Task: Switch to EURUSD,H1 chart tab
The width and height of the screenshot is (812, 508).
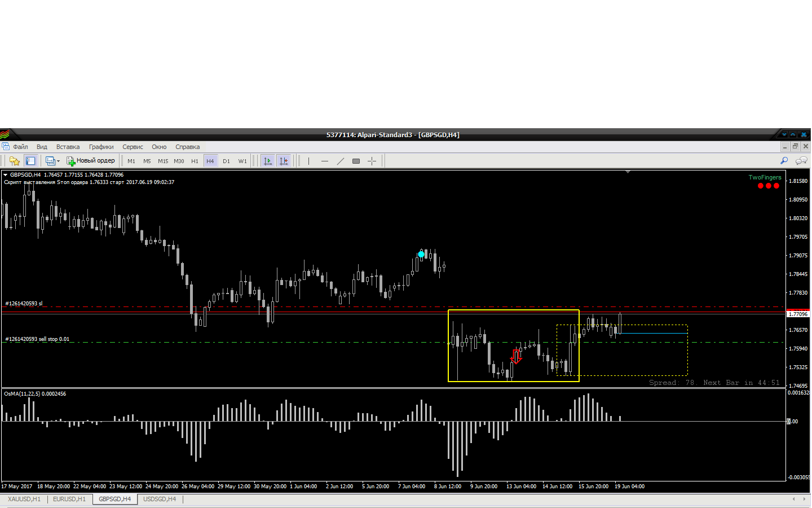Action: (x=69, y=499)
